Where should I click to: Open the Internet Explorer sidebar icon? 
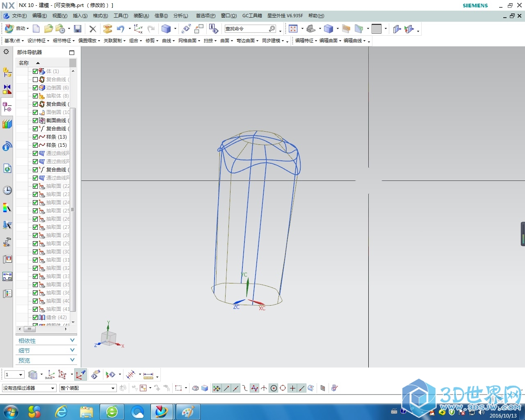click(x=7, y=146)
